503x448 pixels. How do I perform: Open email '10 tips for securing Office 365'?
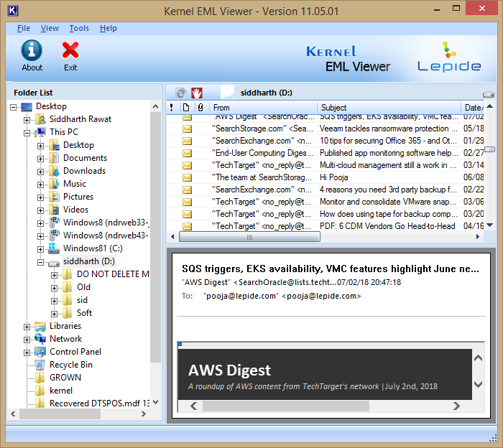(x=326, y=141)
